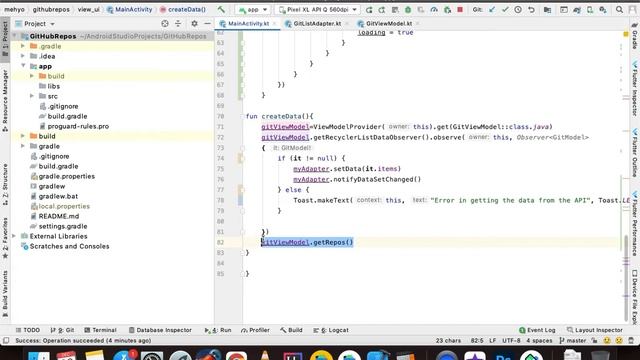Viewport: 640px width, 360px height.
Task: Click the happy face feedback icon
Action: 607,340
